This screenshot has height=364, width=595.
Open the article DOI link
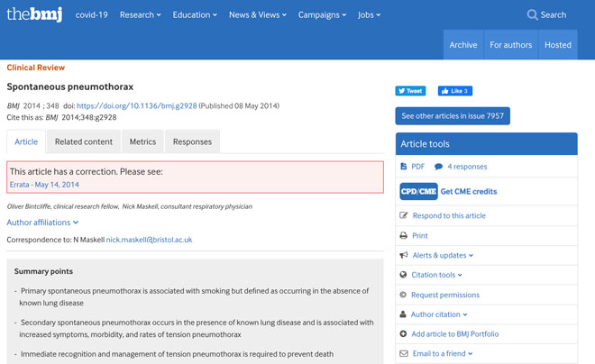(137, 105)
